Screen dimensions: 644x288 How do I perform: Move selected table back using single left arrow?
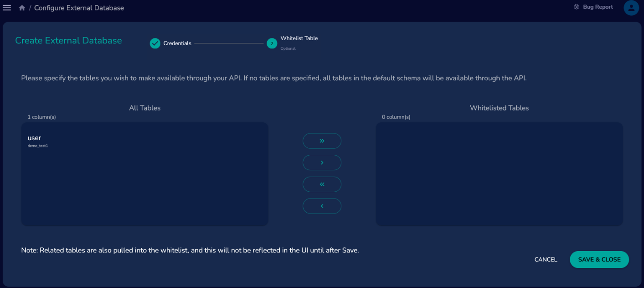tap(322, 206)
